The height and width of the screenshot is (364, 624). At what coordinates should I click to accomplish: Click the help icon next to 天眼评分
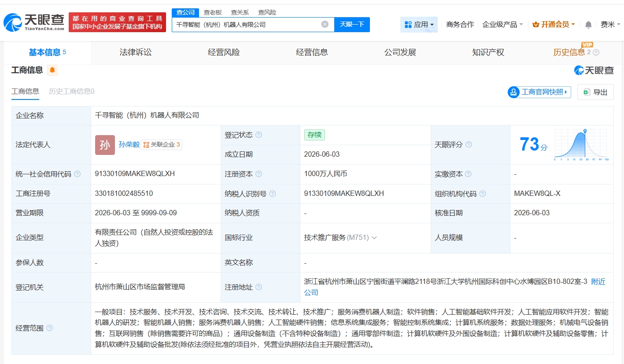point(469,144)
